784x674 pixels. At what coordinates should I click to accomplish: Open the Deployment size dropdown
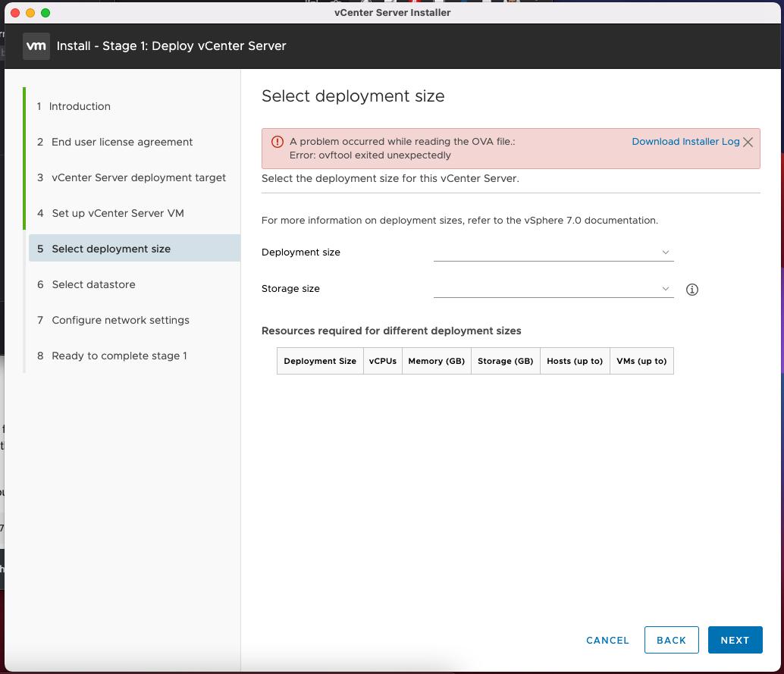554,252
